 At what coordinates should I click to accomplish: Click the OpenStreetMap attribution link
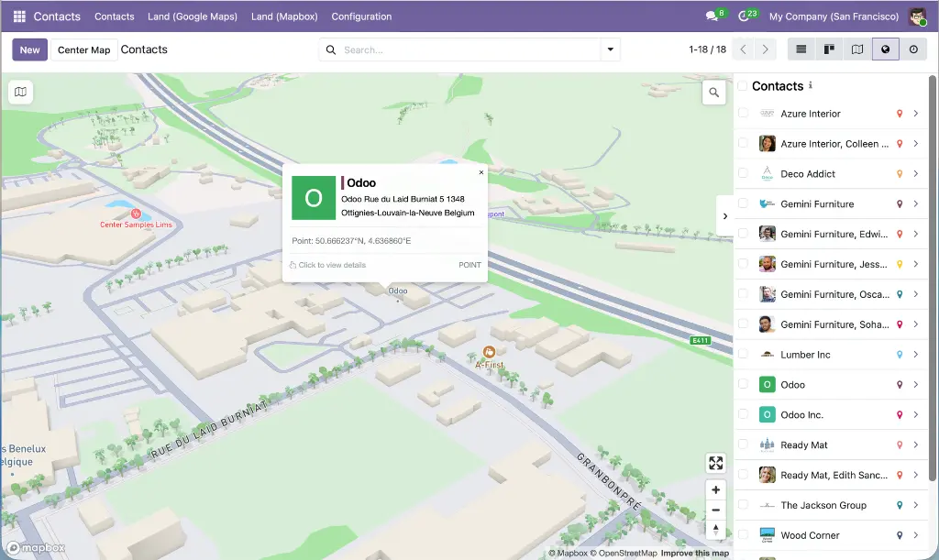point(624,554)
